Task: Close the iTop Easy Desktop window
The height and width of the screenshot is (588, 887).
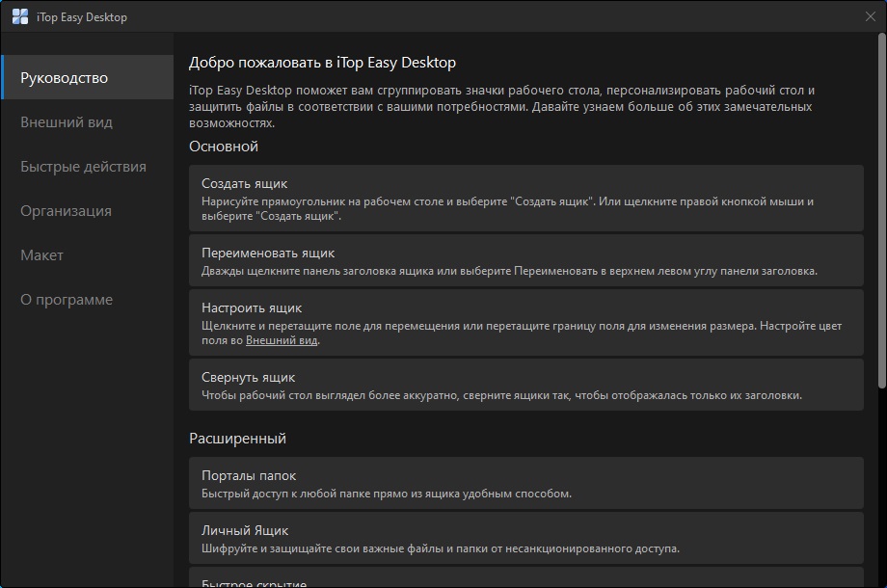Action: click(871, 16)
